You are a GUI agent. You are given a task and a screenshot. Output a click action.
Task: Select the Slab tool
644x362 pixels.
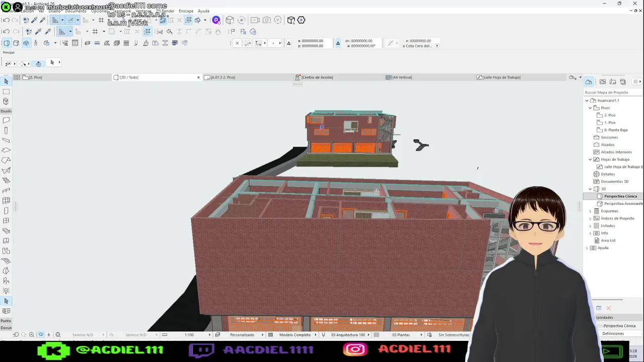pyautogui.click(x=6, y=150)
